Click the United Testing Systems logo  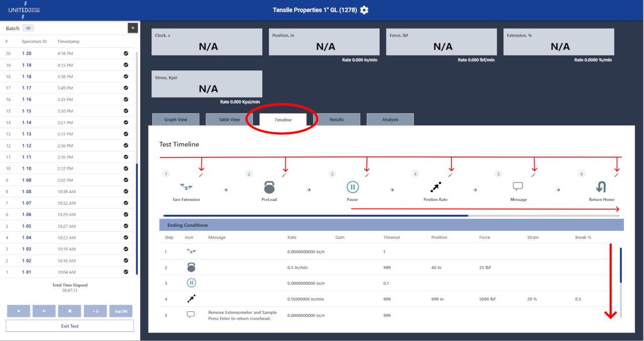(x=24, y=10)
